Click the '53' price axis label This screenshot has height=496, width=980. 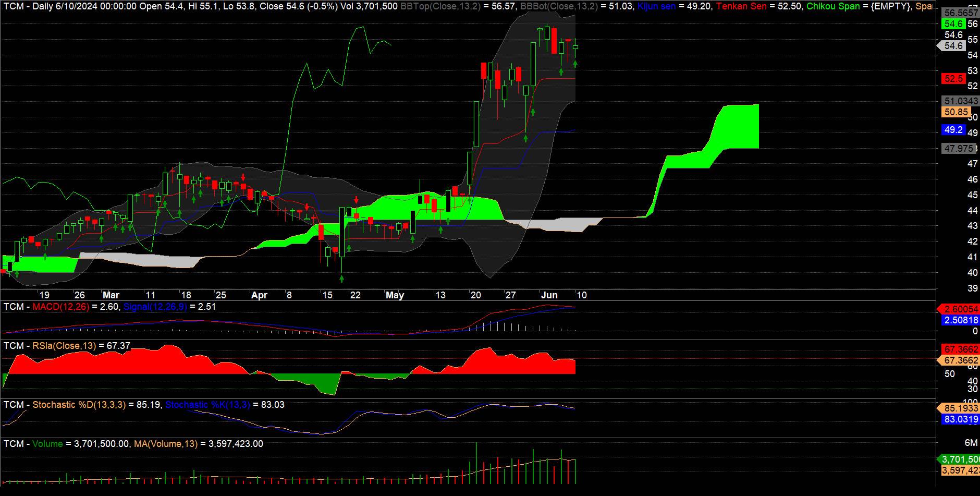pyautogui.click(x=973, y=71)
